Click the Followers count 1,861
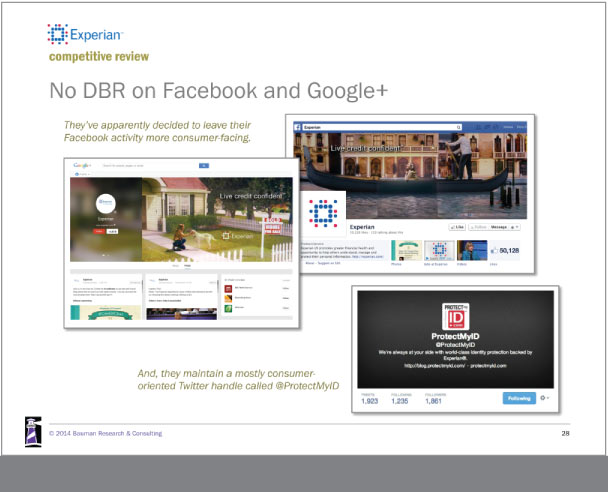This screenshot has width=608, height=492. click(x=434, y=399)
